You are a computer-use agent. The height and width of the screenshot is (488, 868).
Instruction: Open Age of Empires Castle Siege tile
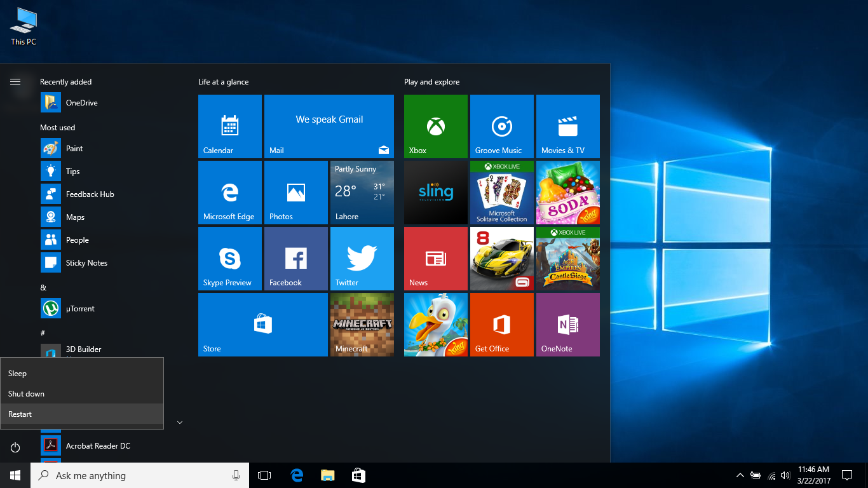568,259
